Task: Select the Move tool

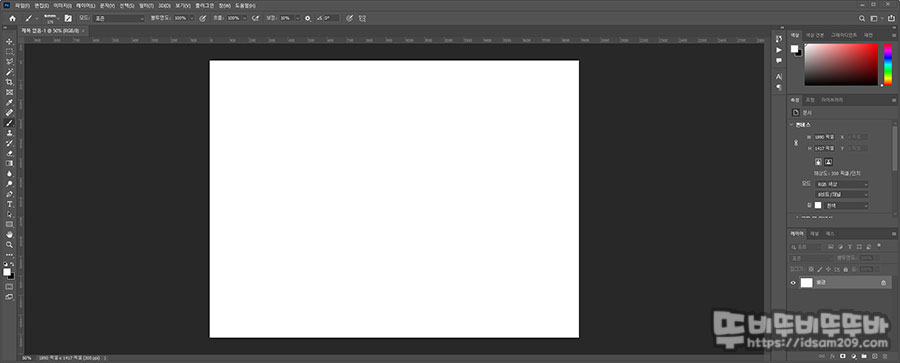Action: (9, 41)
